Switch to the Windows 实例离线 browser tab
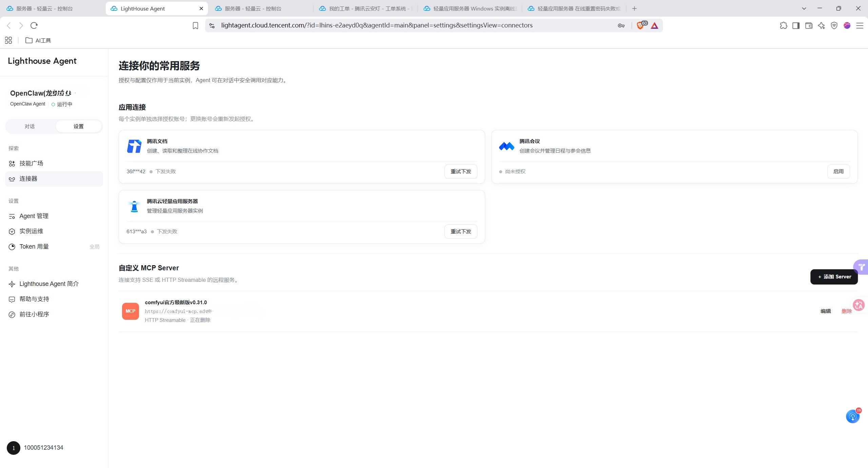 click(x=470, y=8)
